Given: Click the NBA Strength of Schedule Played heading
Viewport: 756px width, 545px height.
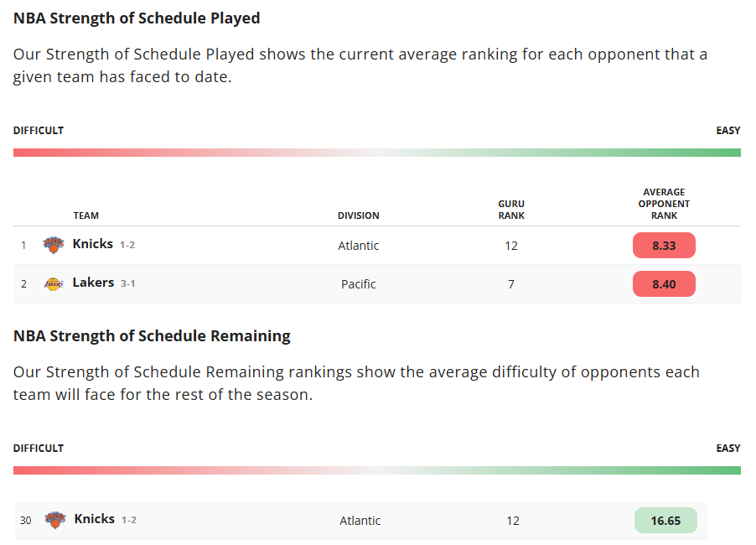Looking at the screenshot, I should click(137, 18).
